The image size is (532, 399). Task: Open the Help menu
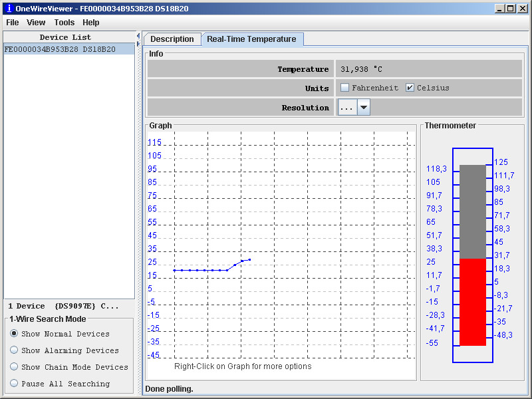(x=90, y=22)
